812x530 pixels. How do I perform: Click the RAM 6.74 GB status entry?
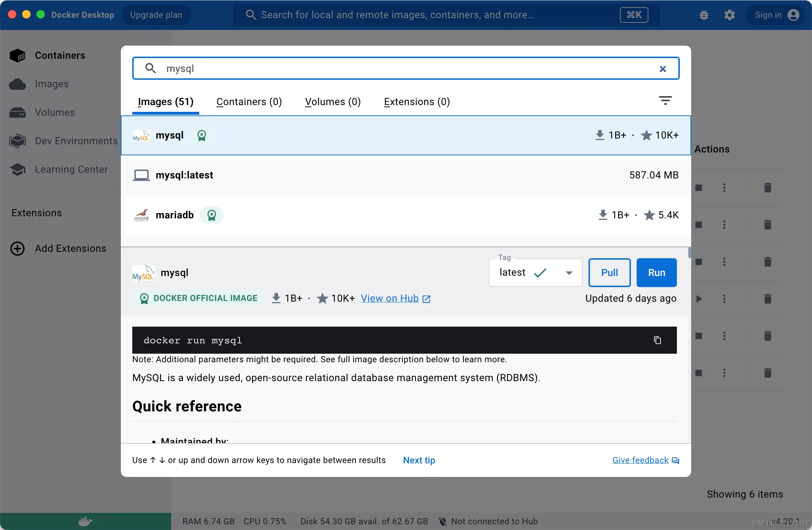[209, 521]
